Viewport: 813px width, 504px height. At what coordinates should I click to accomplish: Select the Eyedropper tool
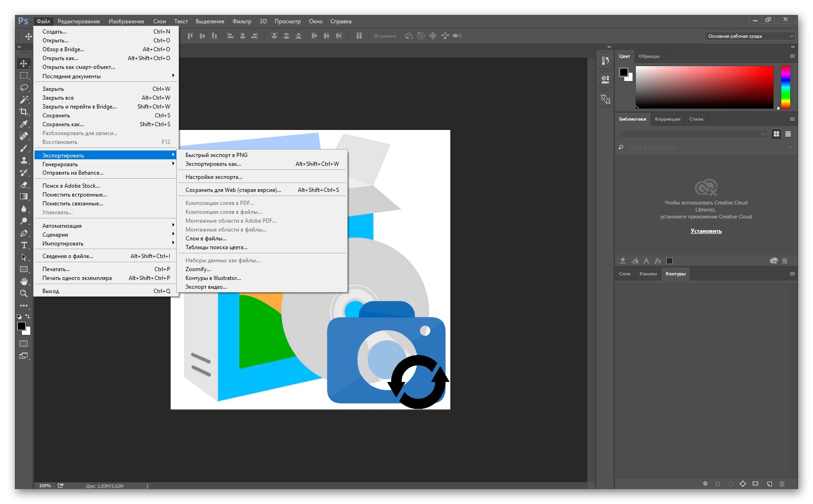[24, 124]
